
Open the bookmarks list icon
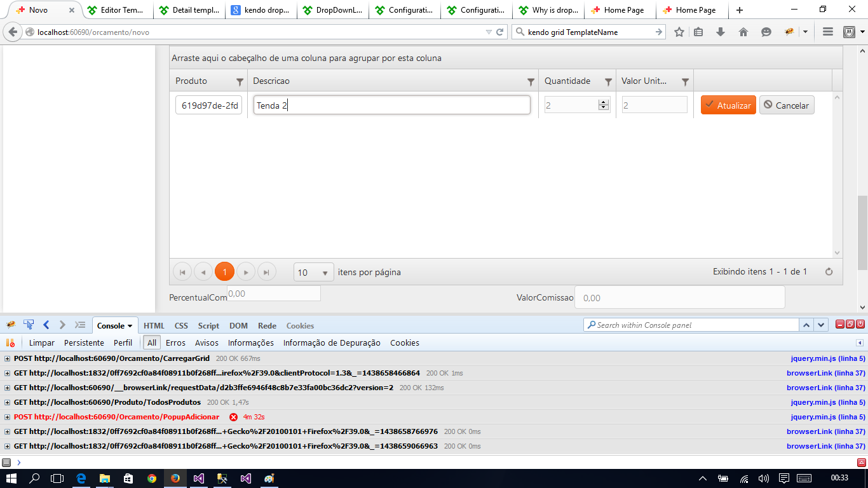pyautogui.click(x=698, y=32)
